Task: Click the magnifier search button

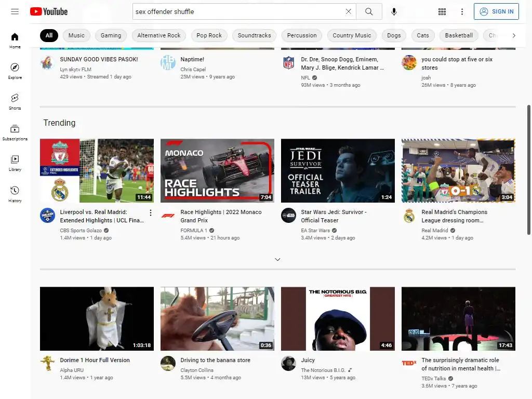Action: (x=369, y=11)
